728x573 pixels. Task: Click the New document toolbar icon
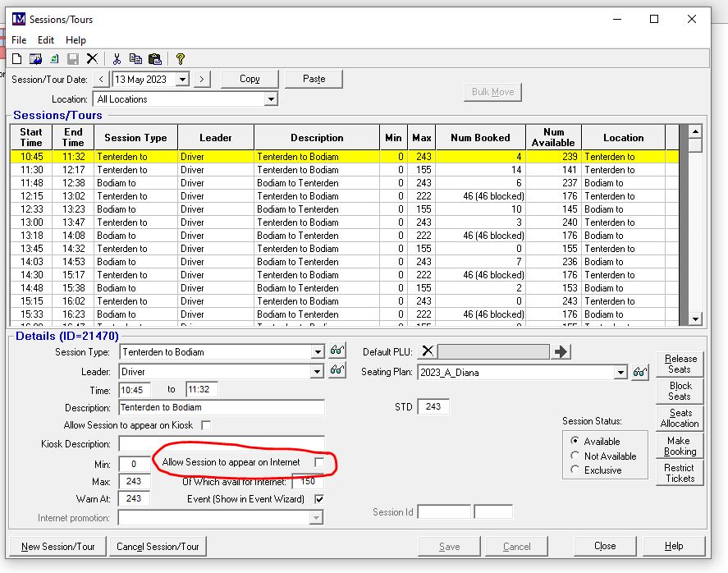(16, 59)
